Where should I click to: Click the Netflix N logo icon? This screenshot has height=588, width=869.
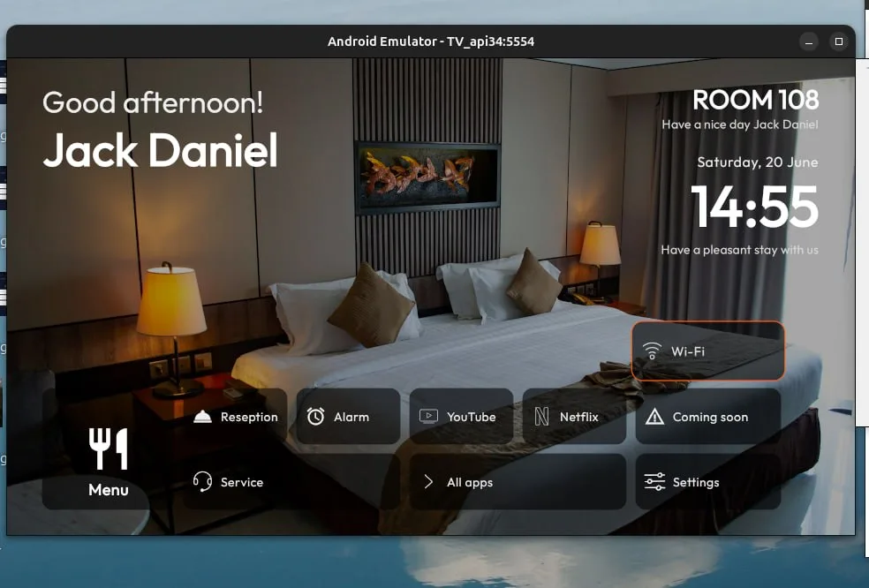pyautogui.click(x=541, y=416)
